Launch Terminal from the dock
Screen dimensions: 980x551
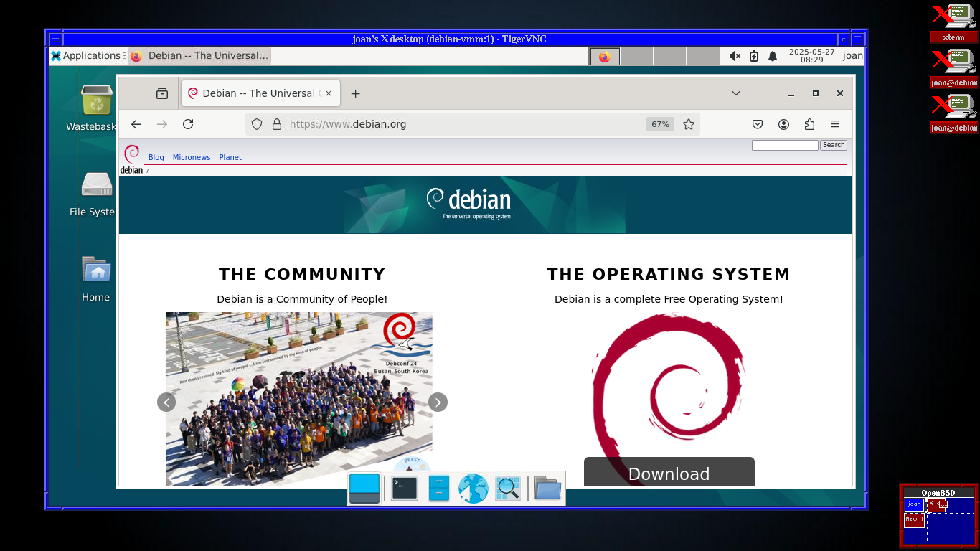[x=405, y=489]
